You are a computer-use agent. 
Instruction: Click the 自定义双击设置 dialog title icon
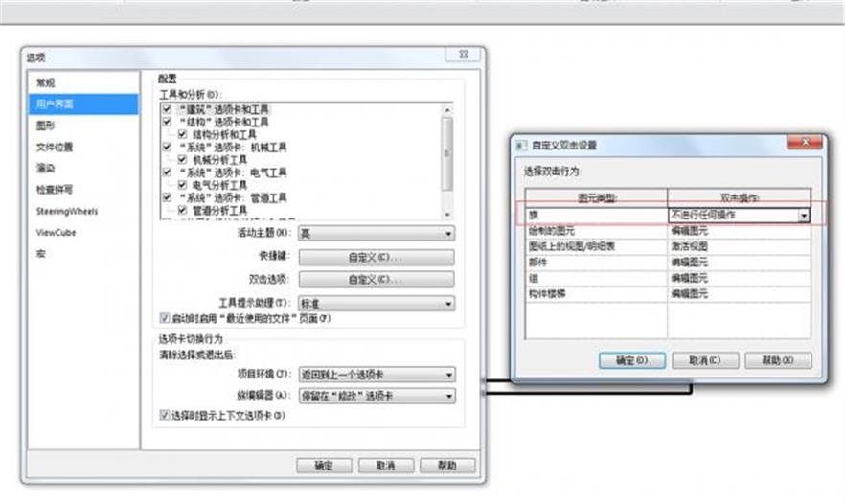click(x=521, y=145)
